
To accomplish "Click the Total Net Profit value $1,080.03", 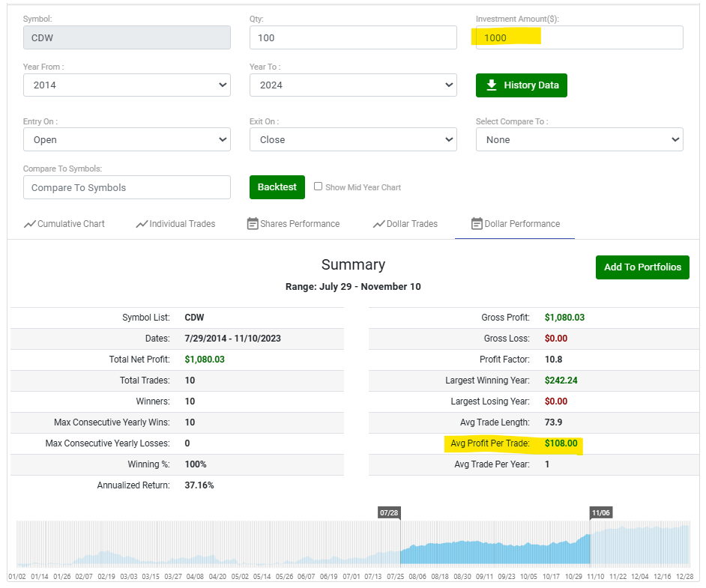I will (x=205, y=360).
